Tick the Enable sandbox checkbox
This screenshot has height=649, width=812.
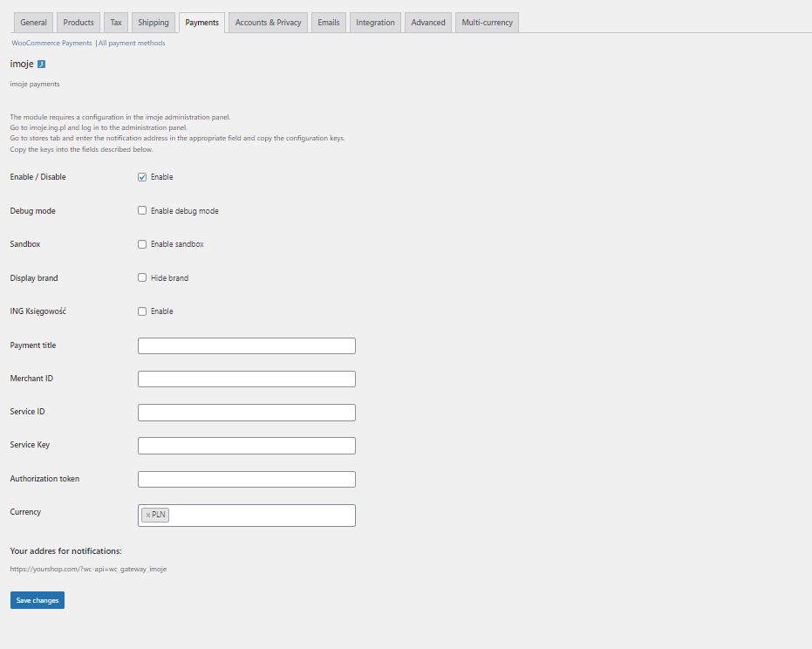point(142,244)
